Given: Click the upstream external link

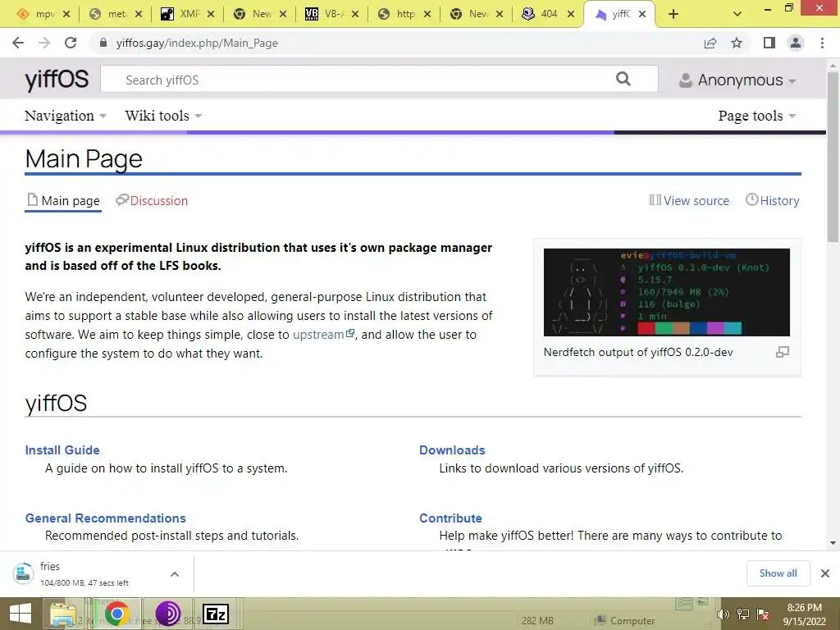Looking at the screenshot, I should [323, 335].
